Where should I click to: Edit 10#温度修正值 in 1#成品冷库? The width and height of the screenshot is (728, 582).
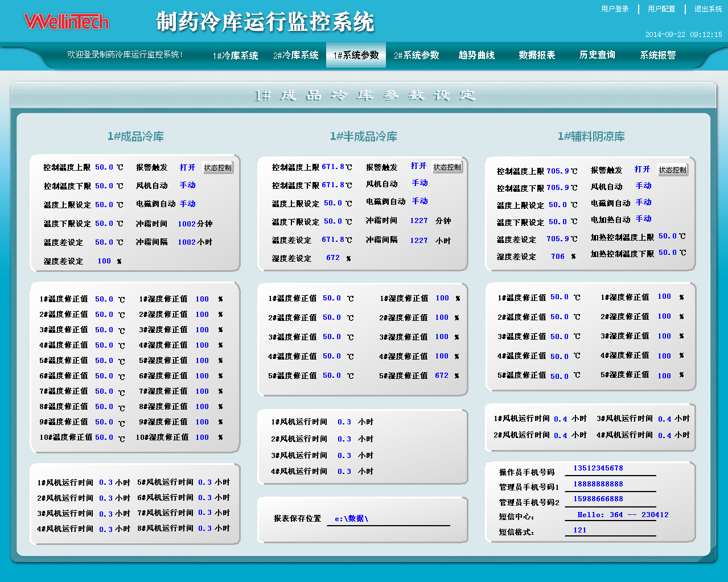[x=104, y=437]
